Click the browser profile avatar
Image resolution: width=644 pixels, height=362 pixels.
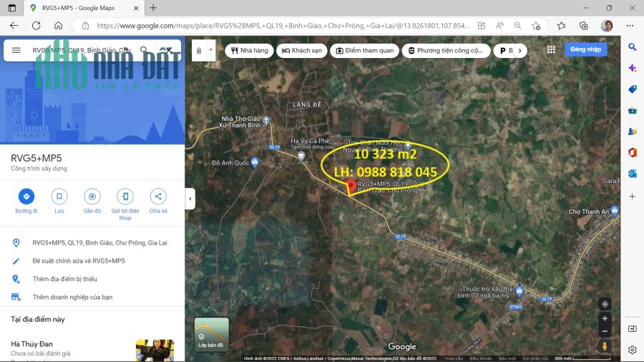pos(607,26)
